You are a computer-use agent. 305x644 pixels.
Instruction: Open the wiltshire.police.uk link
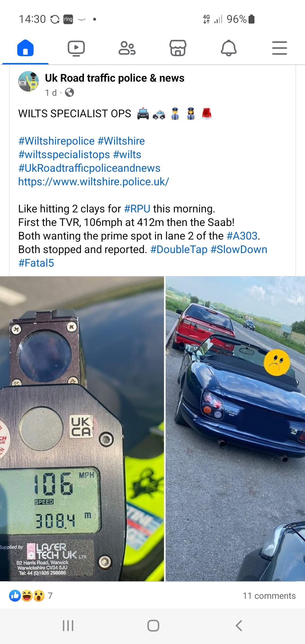94,182
